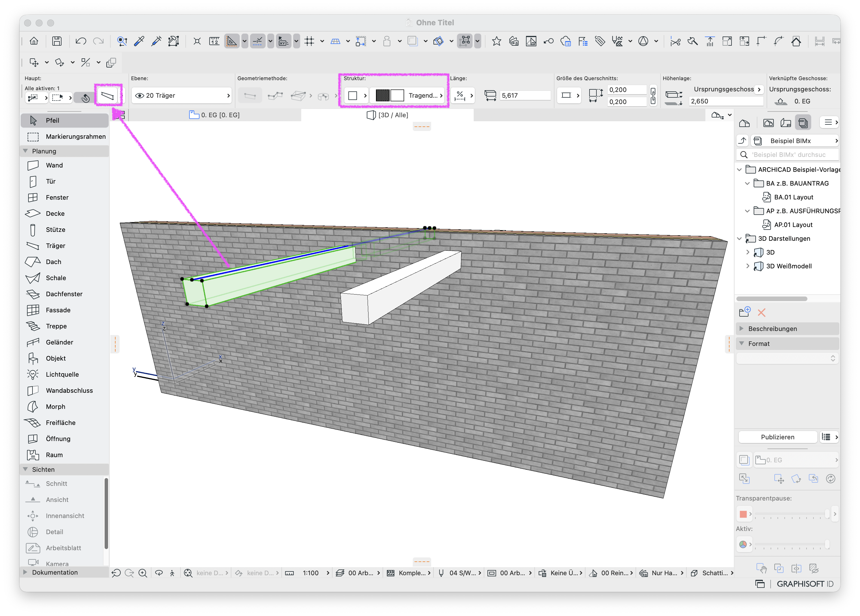The width and height of the screenshot is (860, 616).
Task: Collapse the Planung toolbox section
Action: click(x=25, y=151)
